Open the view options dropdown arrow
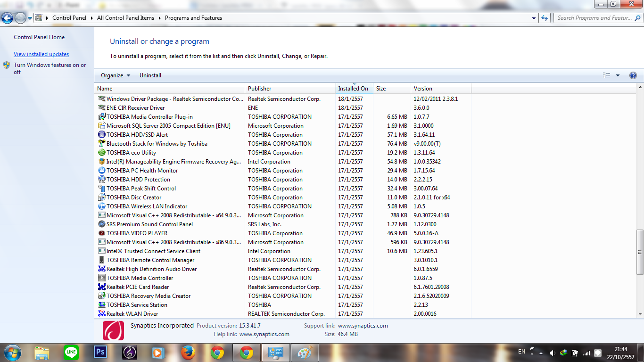This screenshot has width=644, height=362. pos(618,75)
